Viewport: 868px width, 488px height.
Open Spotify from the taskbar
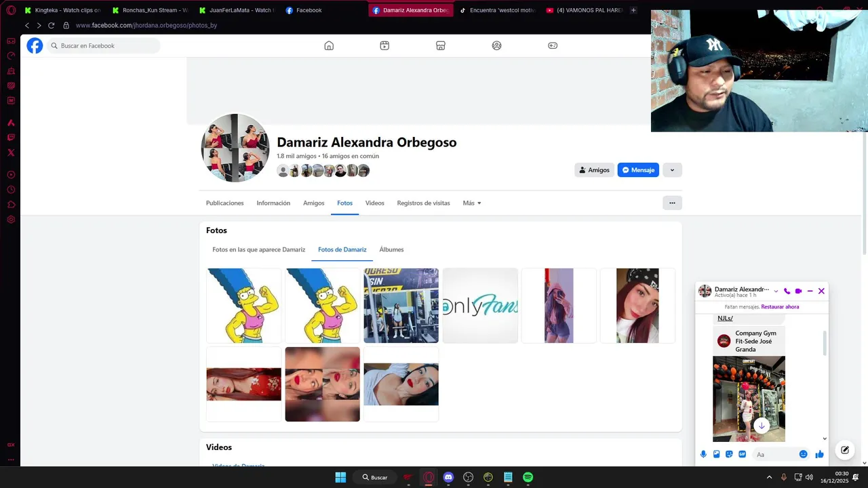pos(528,477)
